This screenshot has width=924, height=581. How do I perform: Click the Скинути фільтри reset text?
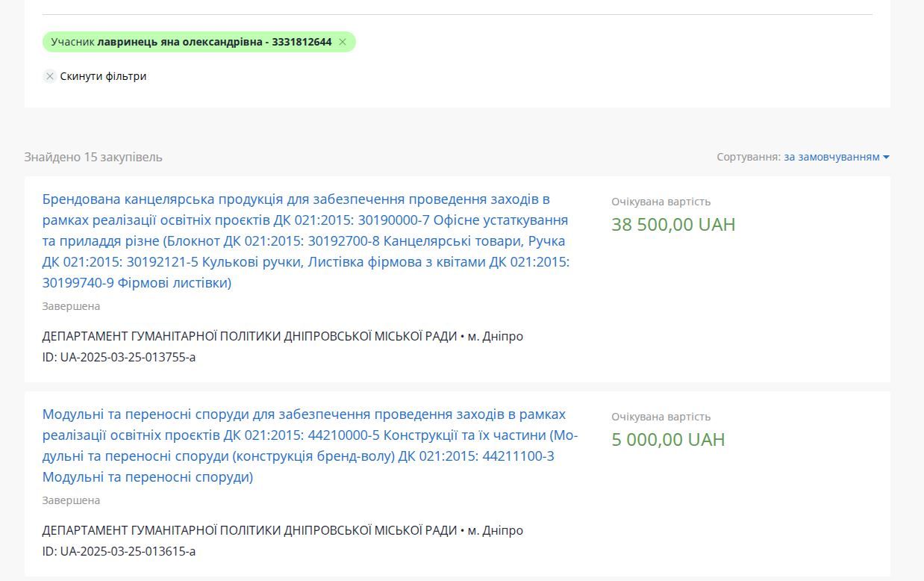pyautogui.click(x=103, y=76)
